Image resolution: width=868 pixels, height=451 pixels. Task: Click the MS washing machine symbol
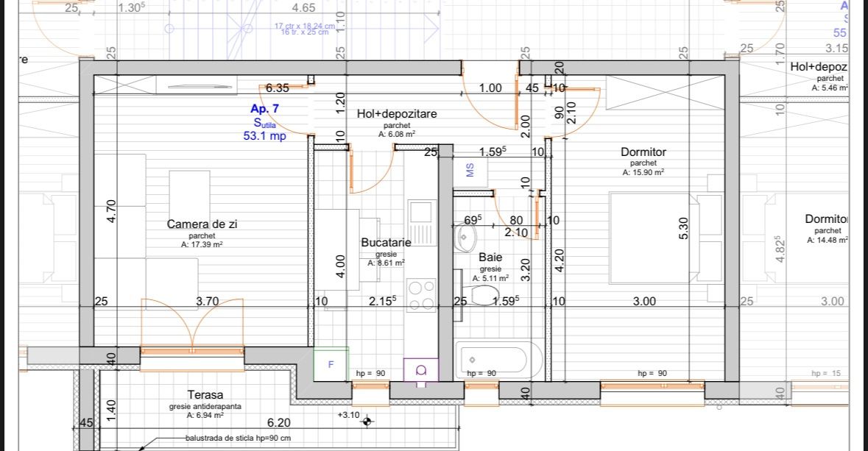(x=470, y=170)
